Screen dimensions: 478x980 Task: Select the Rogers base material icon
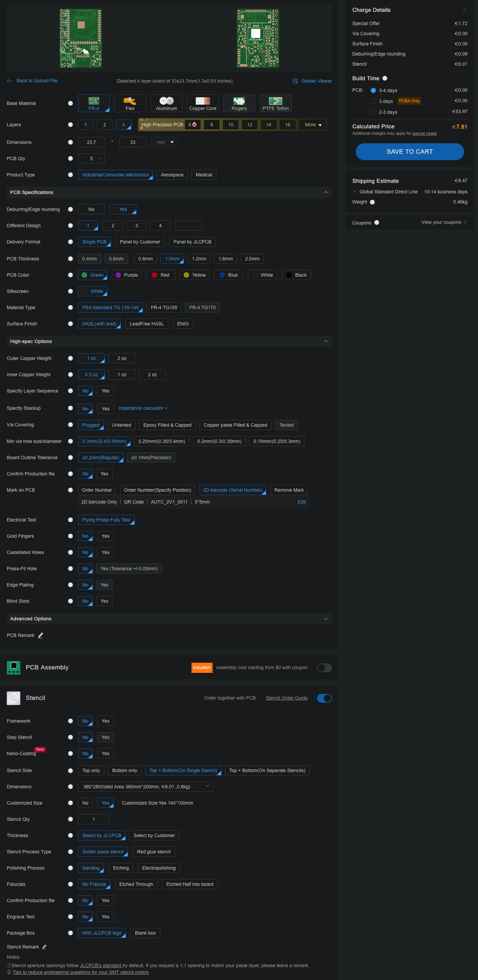(239, 101)
